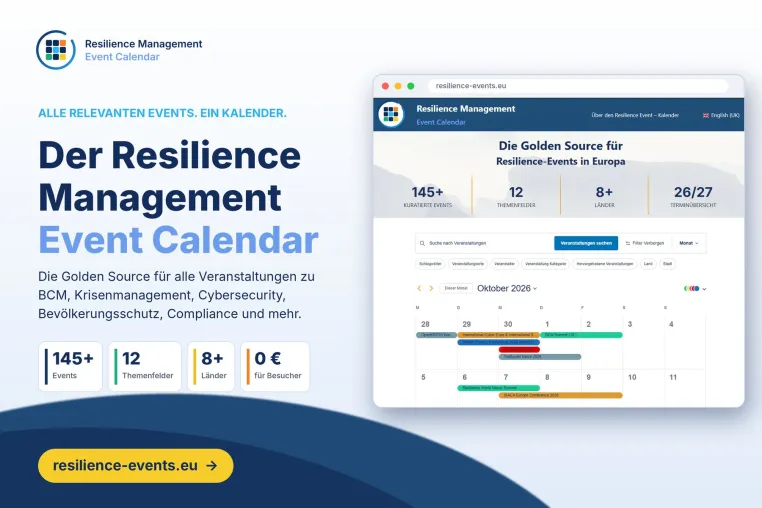Click the filter sliders icon beside Filter Verbergen

click(x=628, y=243)
